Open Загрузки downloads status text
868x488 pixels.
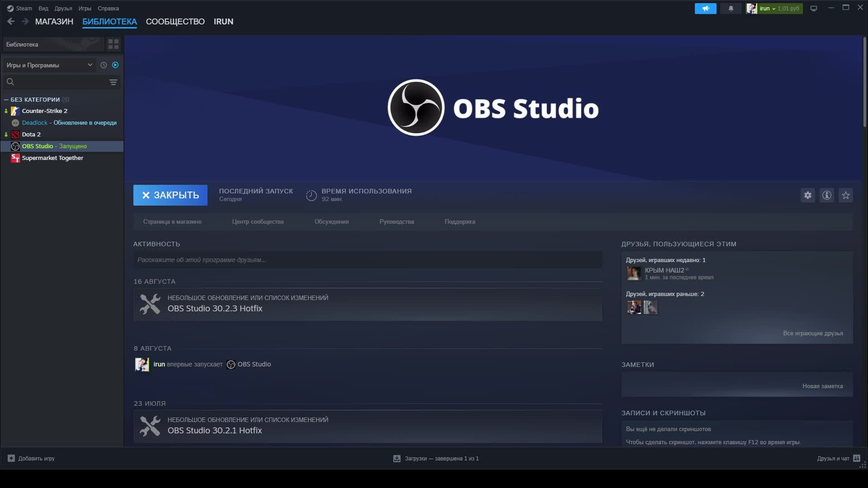(x=442, y=459)
